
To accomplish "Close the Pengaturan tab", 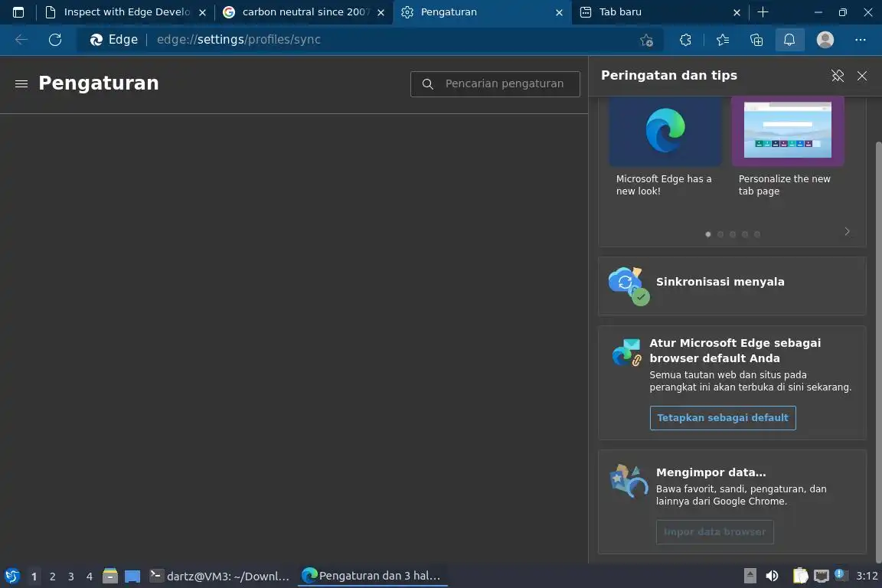I will point(559,12).
